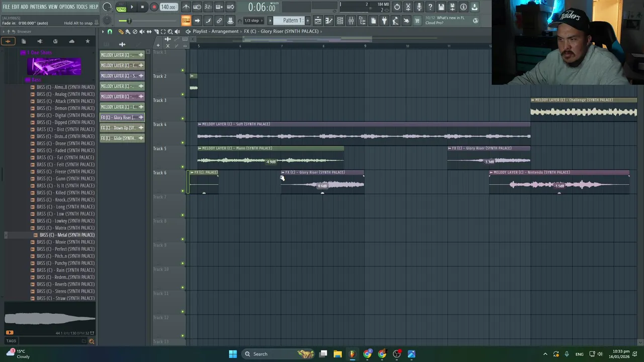
Task: Select the Zoom tool in playlist
Action: [x=170, y=31]
